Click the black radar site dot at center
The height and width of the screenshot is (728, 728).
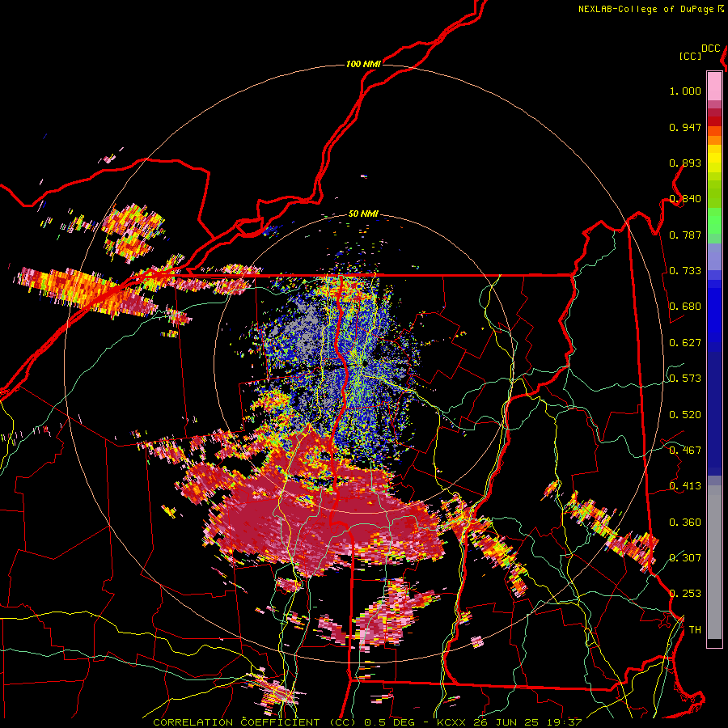(x=366, y=362)
